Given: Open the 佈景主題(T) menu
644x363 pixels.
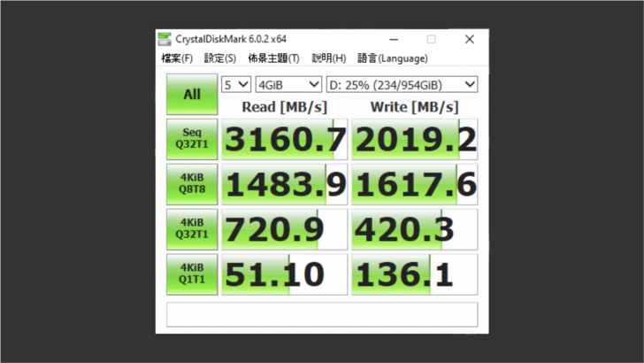Looking at the screenshot, I should [x=274, y=58].
